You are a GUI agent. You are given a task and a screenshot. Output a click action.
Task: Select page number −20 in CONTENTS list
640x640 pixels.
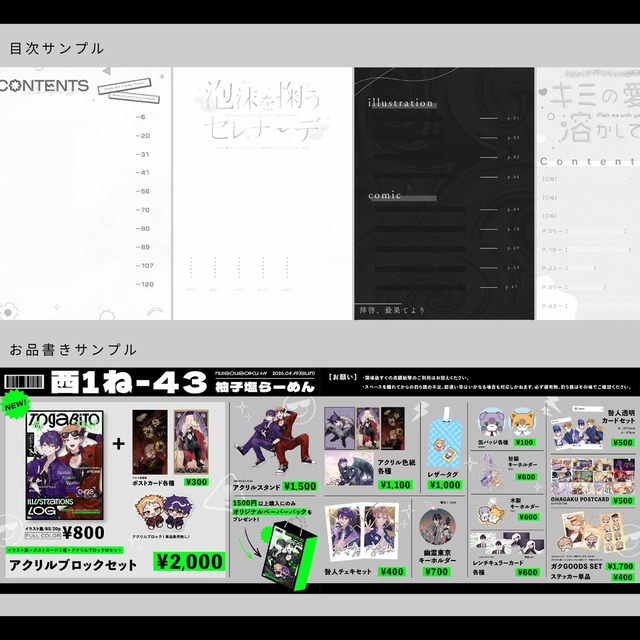point(143,136)
